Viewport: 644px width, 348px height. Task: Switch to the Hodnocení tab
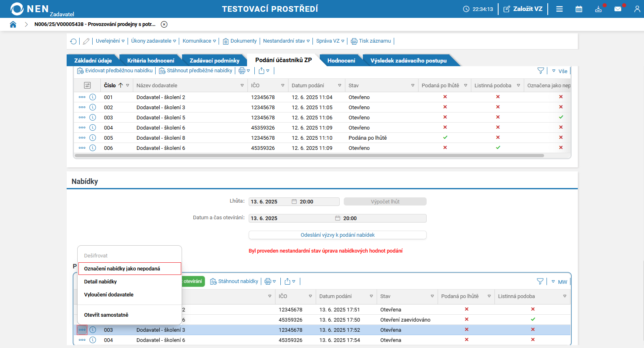tap(341, 61)
